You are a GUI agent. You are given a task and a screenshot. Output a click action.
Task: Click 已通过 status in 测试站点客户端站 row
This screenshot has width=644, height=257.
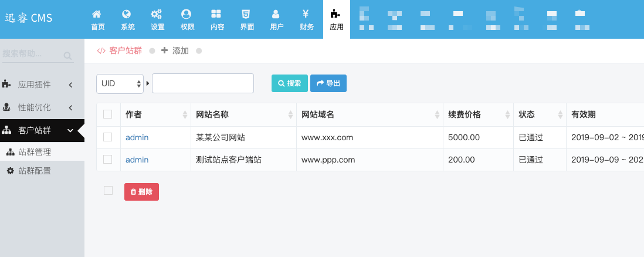tap(531, 160)
